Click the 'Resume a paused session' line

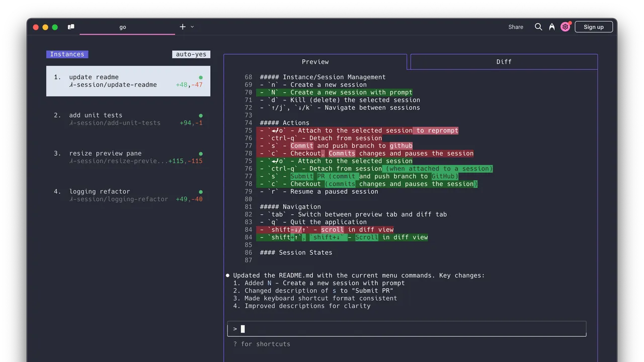319,192
